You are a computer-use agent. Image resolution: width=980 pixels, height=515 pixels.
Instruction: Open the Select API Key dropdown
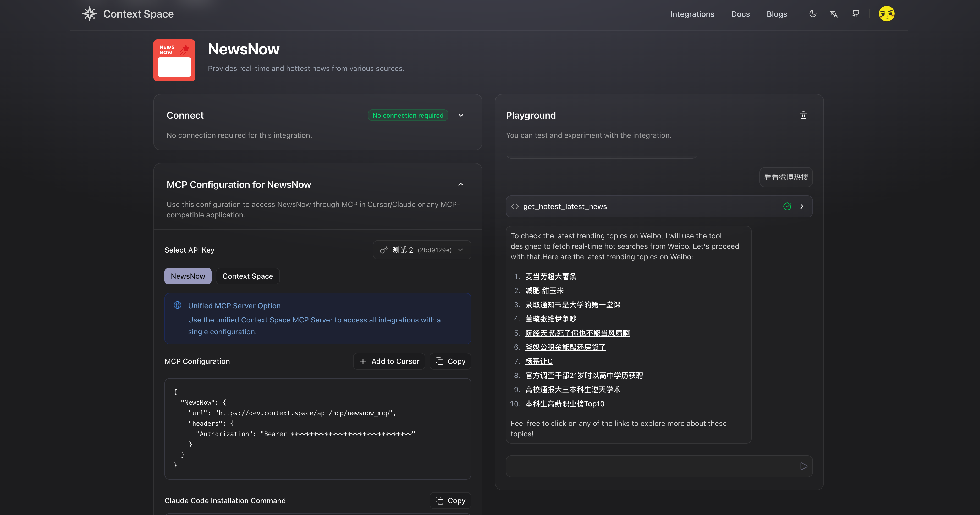click(422, 250)
